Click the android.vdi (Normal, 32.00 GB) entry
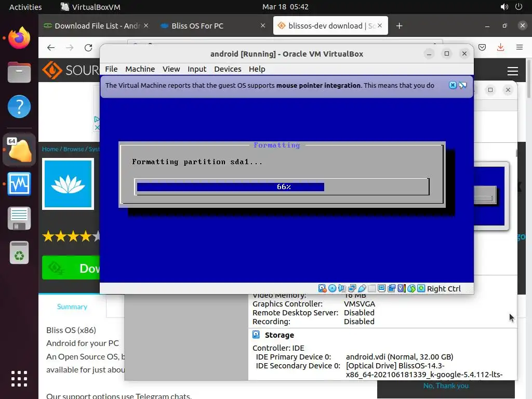Image resolution: width=532 pixels, height=399 pixels. pyautogui.click(x=400, y=357)
